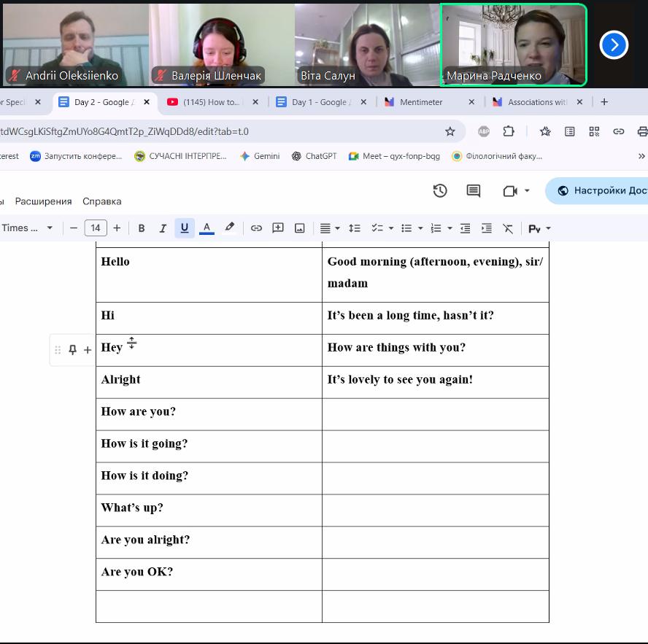648x644 pixels.
Task: Open the comments panel icon
Action: click(474, 191)
